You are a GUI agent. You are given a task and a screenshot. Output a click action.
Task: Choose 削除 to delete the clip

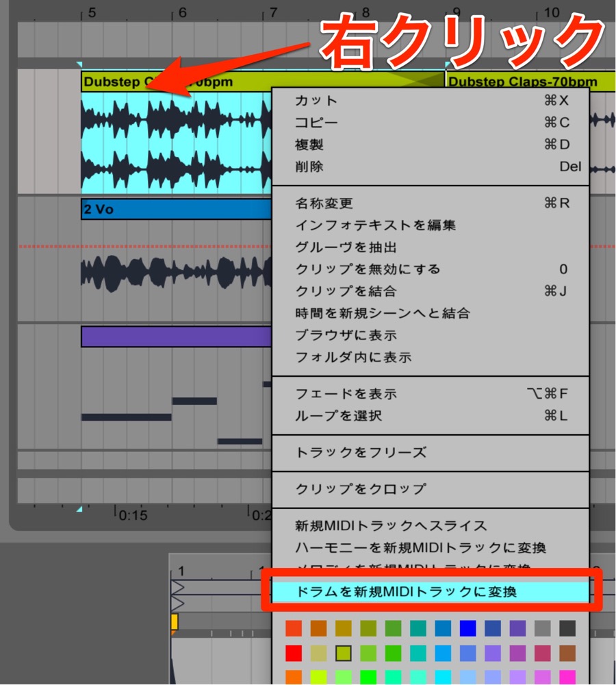point(431,166)
